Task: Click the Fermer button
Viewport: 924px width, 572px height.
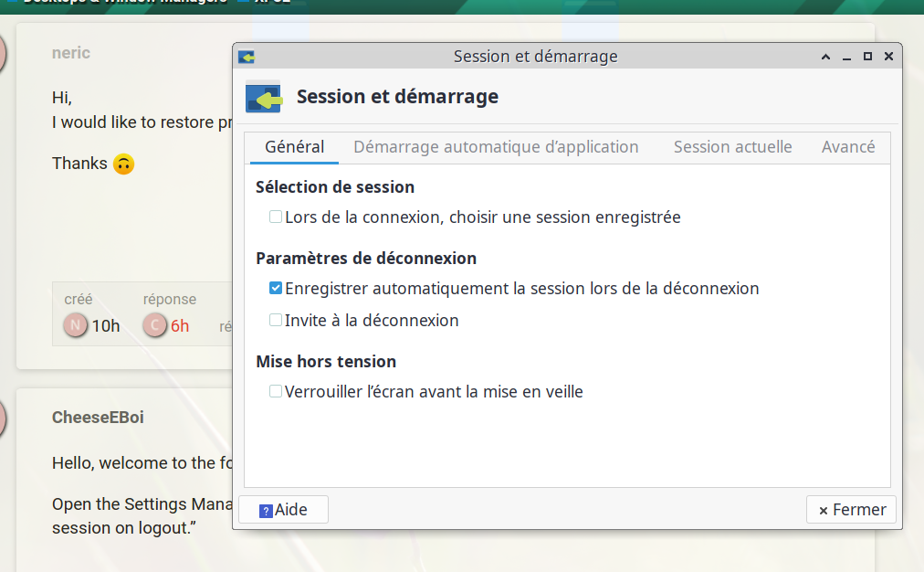Action: (x=852, y=510)
